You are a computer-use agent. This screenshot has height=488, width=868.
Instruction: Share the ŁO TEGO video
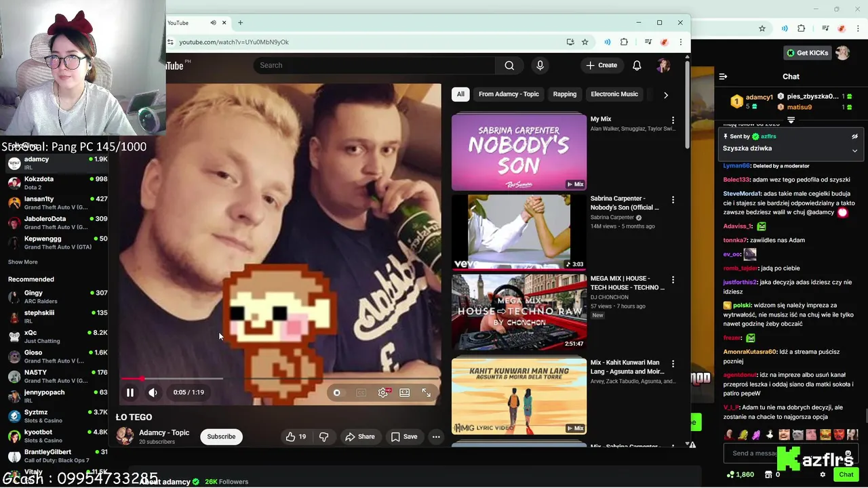tap(360, 437)
